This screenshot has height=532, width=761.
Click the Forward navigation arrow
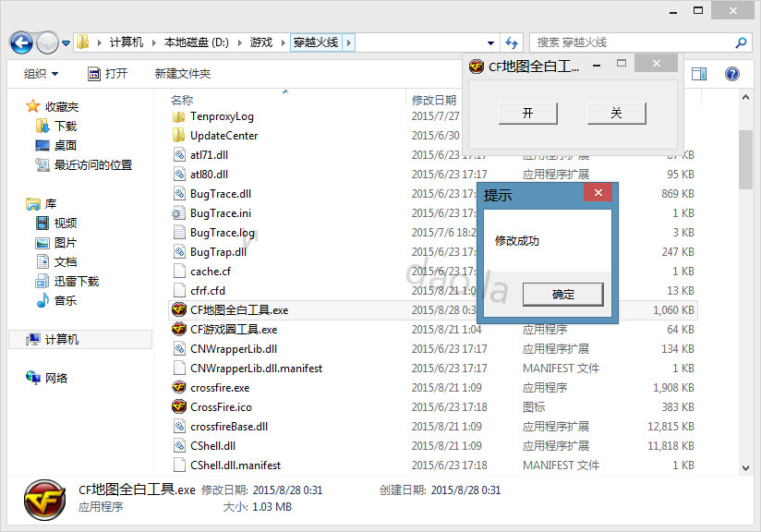tap(48, 42)
